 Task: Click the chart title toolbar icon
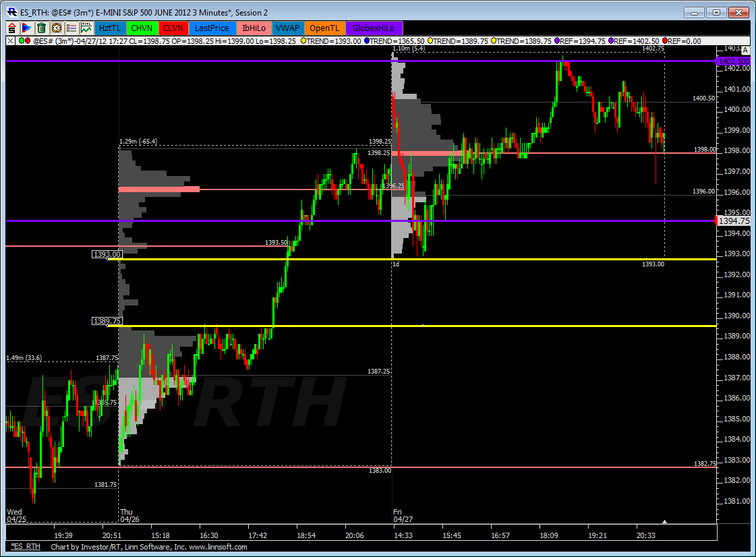[x=86, y=28]
